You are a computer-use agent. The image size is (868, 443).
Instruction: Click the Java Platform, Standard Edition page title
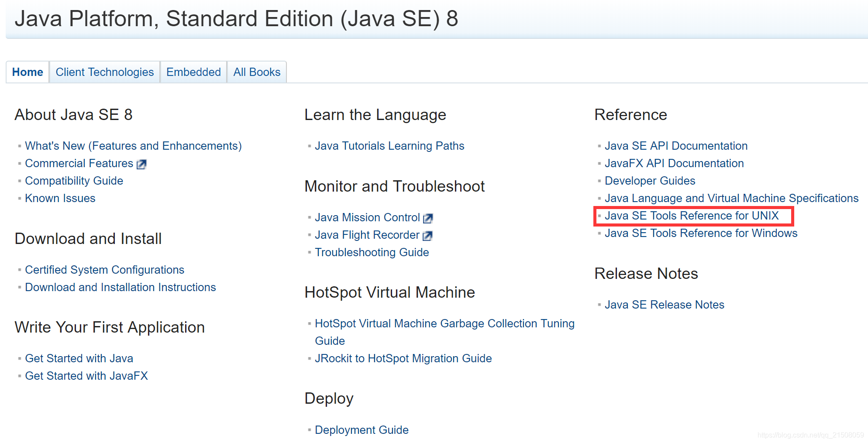[236, 19]
